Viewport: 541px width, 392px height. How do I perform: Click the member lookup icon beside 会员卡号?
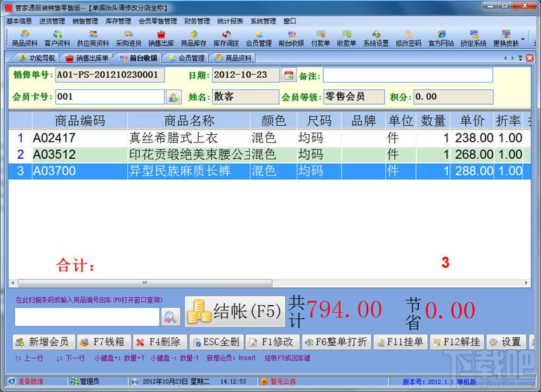click(174, 97)
